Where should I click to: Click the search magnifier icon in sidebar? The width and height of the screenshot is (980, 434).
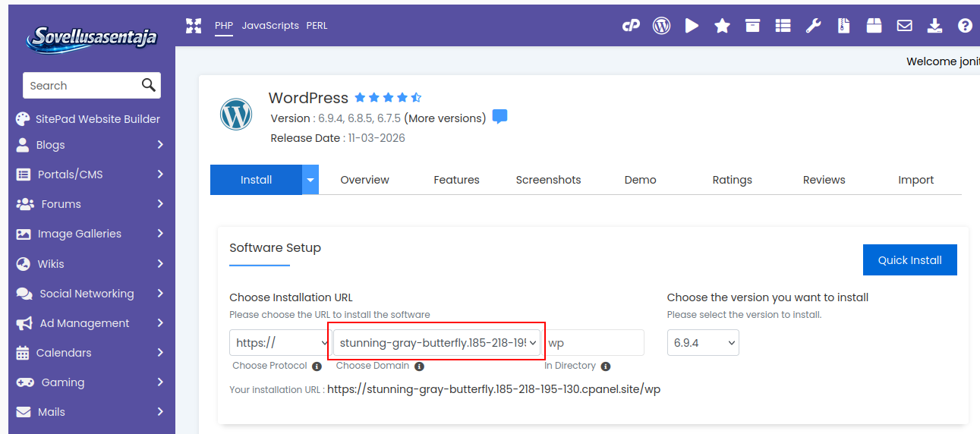point(149,85)
